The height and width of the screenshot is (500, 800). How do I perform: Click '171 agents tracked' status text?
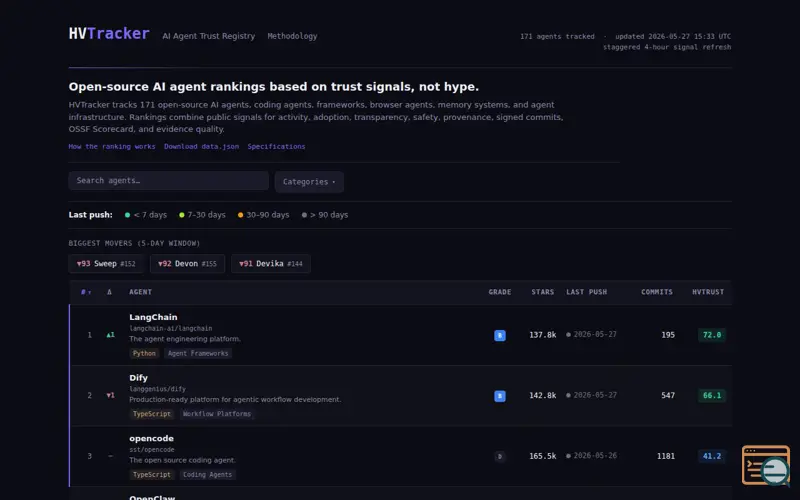coord(557,37)
